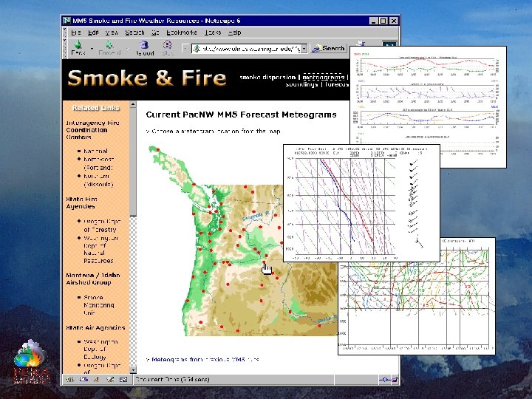Click the Search button beside the address bar
532x399 pixels.
click(x=328, y=49)
